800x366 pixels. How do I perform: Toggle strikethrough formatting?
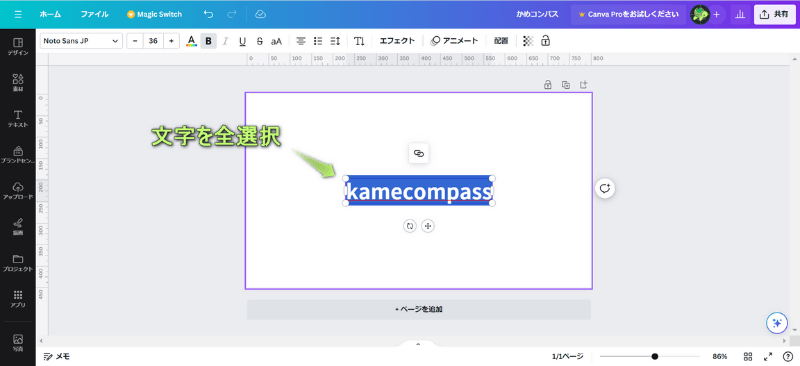coord(259,41)
